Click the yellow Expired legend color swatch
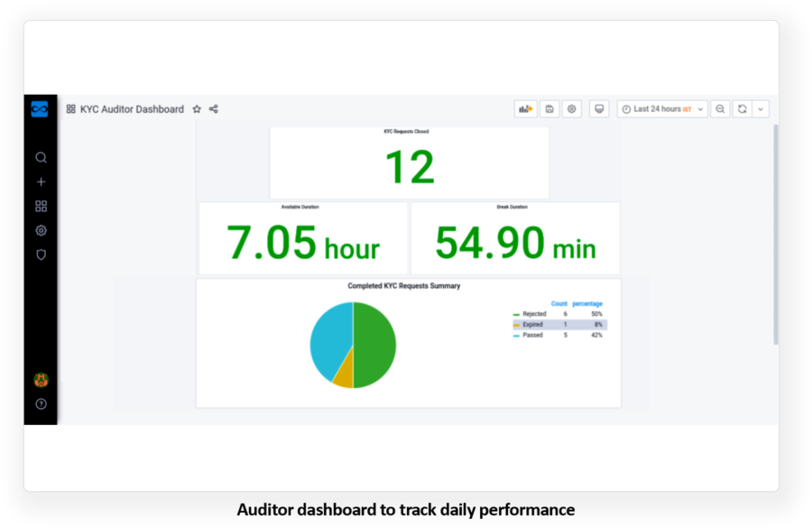 point(516,325)
